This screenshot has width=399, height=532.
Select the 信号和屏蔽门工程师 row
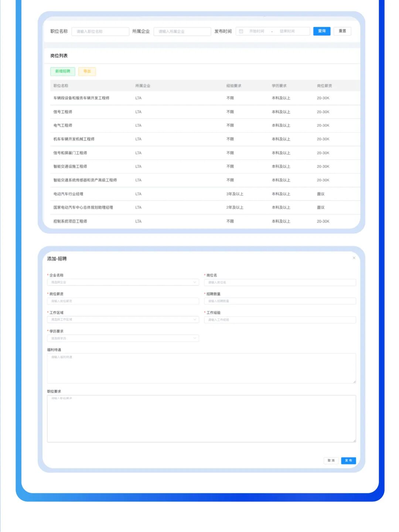(205, 153)
